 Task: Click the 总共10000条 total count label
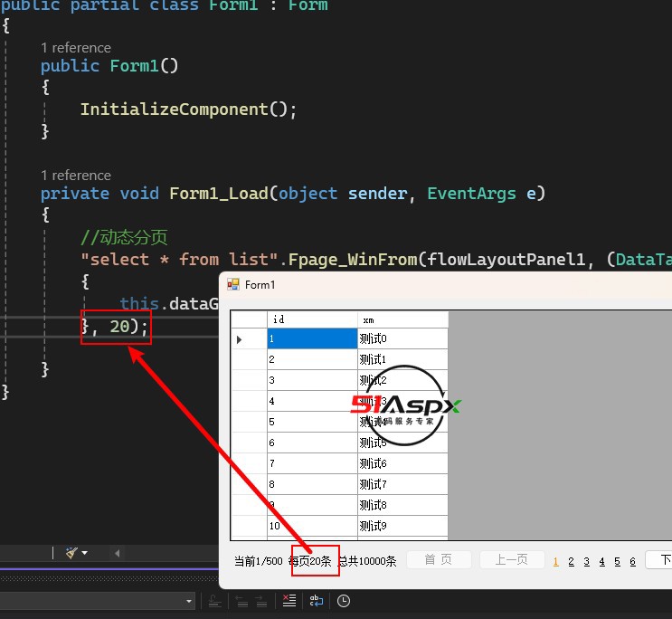tap(367, 561)
